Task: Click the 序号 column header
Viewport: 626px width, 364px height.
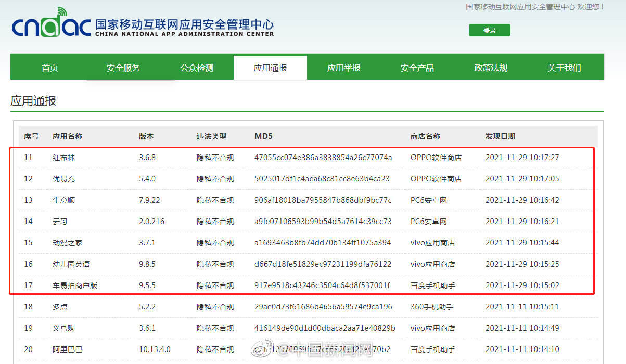Action: pyautogui.click(x=31, y=136)
